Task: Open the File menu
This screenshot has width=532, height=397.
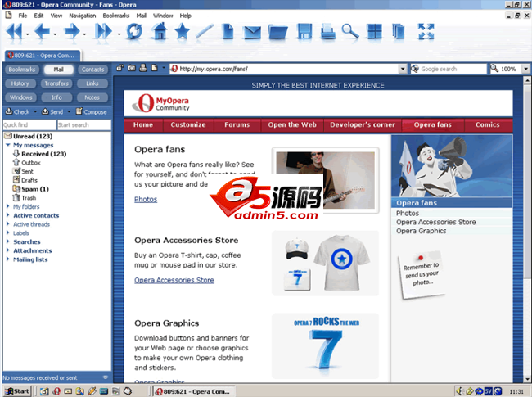Action: point(23,16)
